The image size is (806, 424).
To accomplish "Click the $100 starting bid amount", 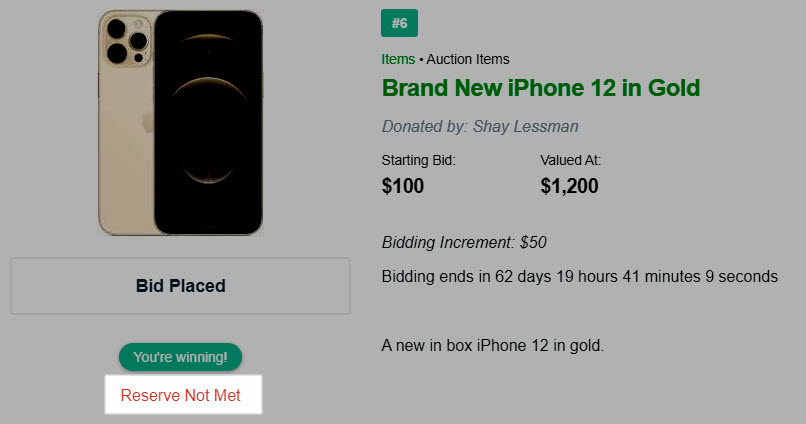I will [402, 186].
